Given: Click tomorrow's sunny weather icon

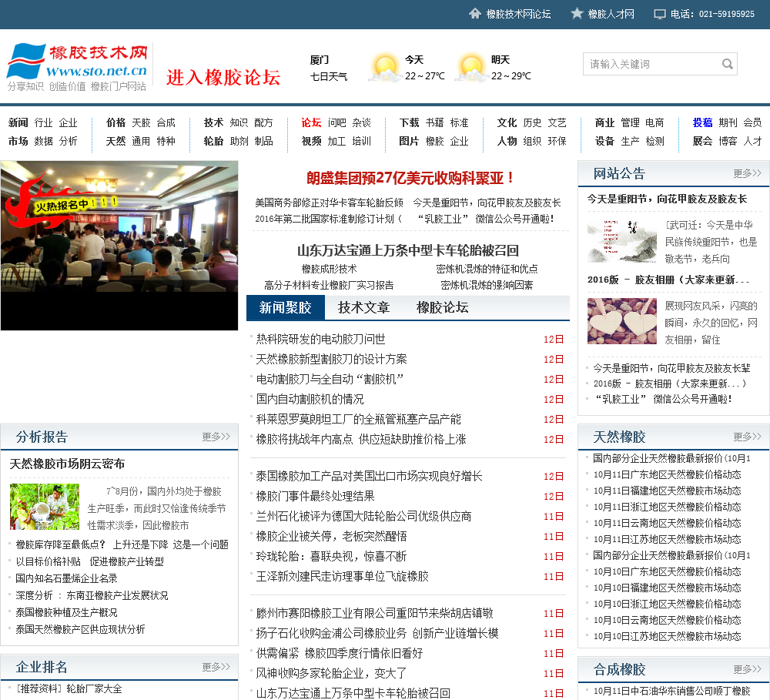Looking at the screenshot, I should 471,68.
